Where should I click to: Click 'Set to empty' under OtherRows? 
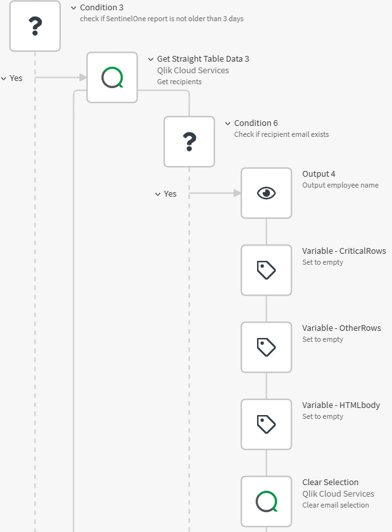[323, 339]
